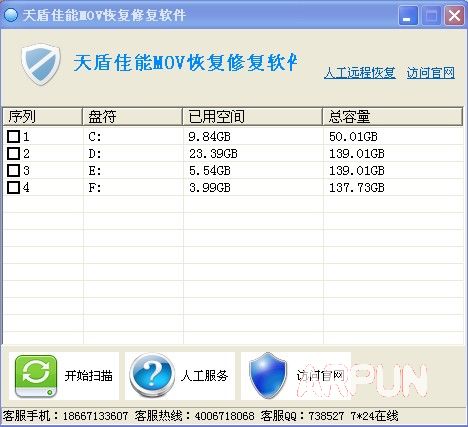Sort by 盘符 column header
Image resolution: width=468 pixels, height=427 pixels.
(132, 117)
